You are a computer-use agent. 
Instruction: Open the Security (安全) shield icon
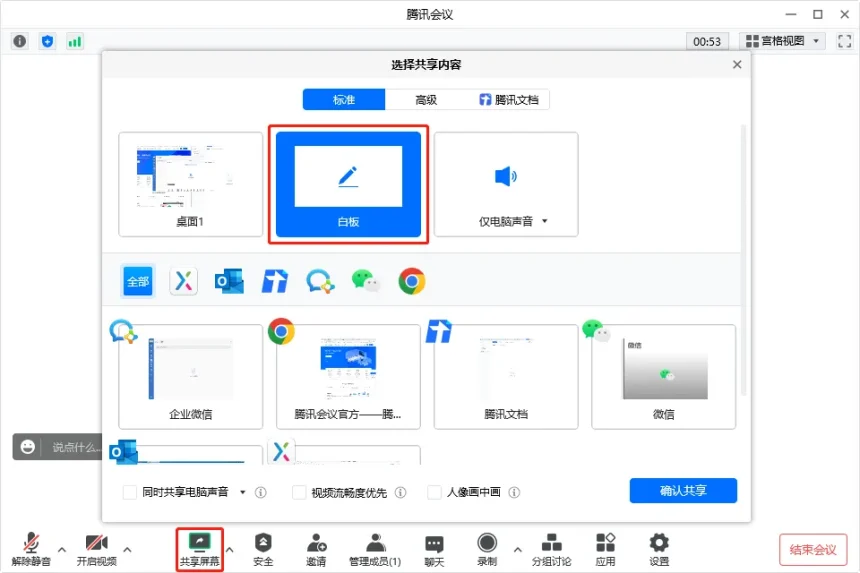pos(263,543)
